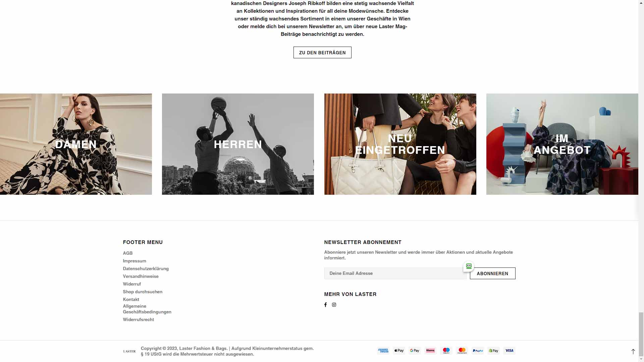Open the Kontakt footer link

pyautogui.click(x=131, y=299)
